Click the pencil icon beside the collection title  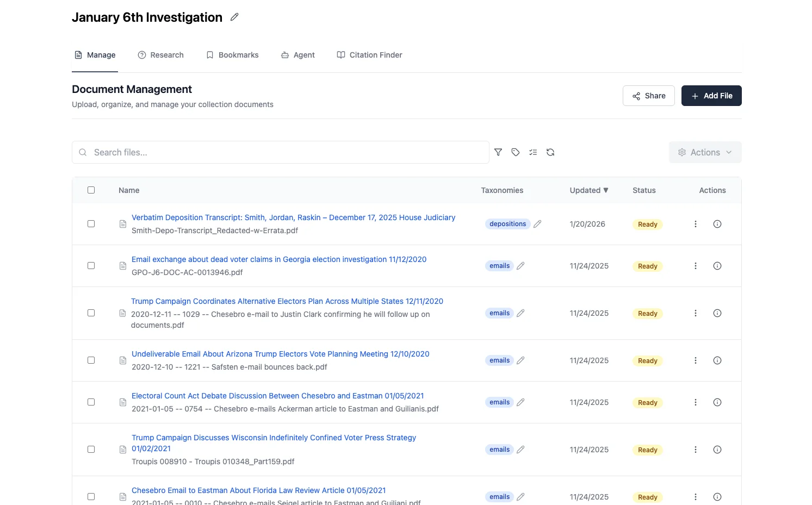[x=234, y=17]
